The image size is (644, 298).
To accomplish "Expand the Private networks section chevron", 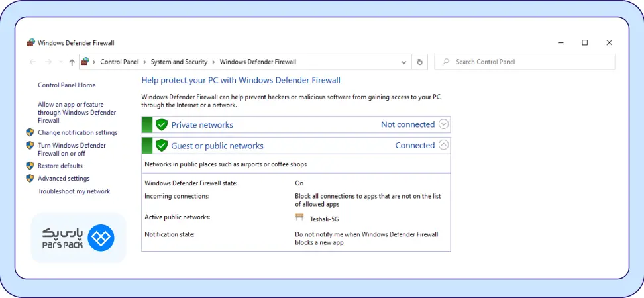I will click(x=444, y=124).
